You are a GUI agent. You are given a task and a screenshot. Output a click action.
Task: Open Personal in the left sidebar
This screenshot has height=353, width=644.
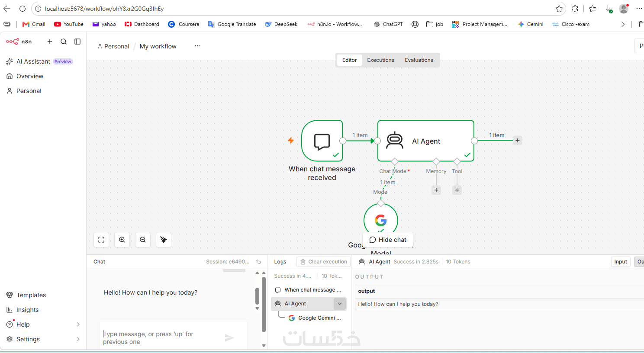pyautogui.click(x=29, y=91)
